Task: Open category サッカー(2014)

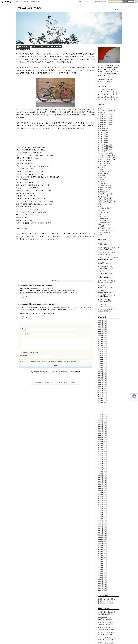Action: point(103,133)
